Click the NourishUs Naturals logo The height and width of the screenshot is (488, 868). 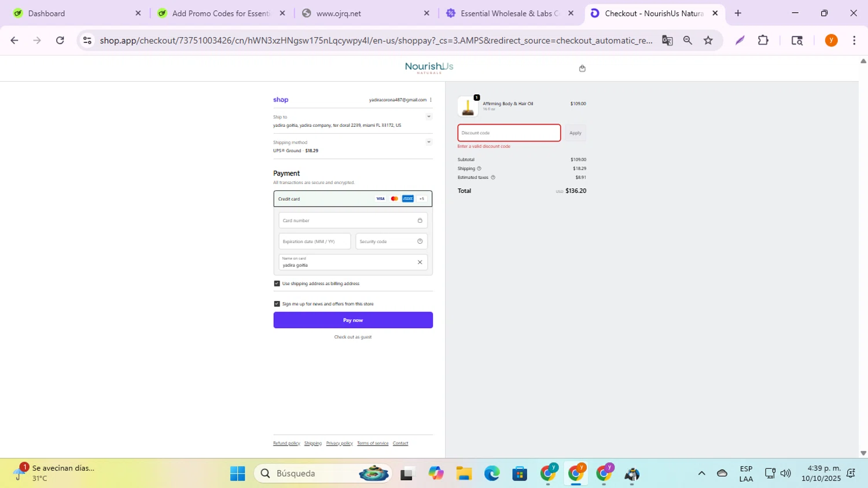coord(429,68)
